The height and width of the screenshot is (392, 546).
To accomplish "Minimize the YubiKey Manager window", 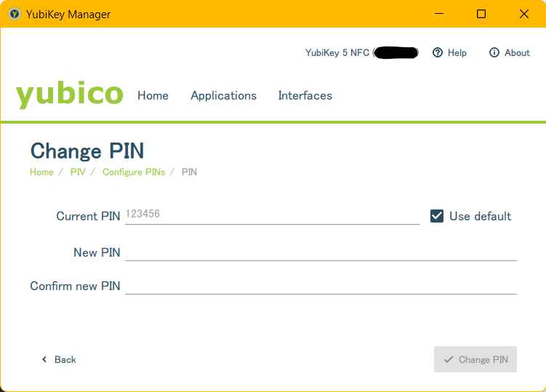I will 439,14.
